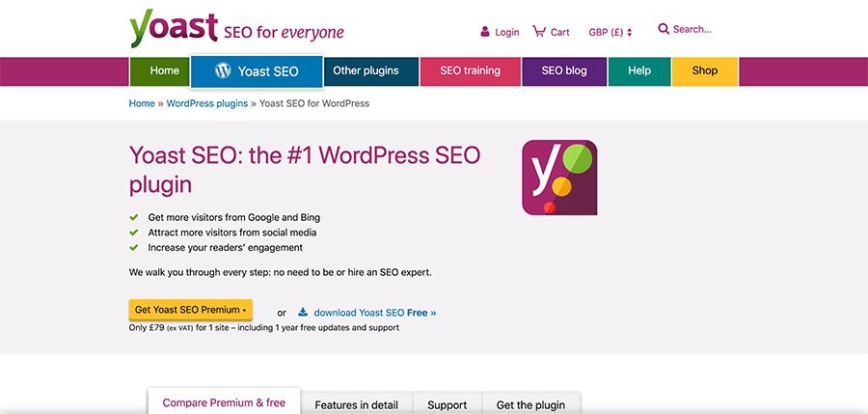Screen dimensions: 868x414
Task: Click the Help menu item
Action: click(x=639, y=71)
